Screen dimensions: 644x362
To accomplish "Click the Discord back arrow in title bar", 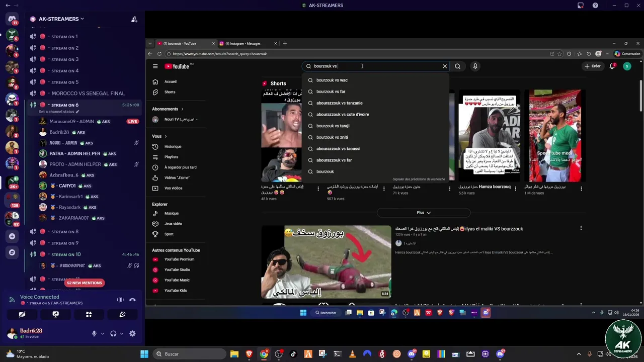I will (x=8, y=6).
